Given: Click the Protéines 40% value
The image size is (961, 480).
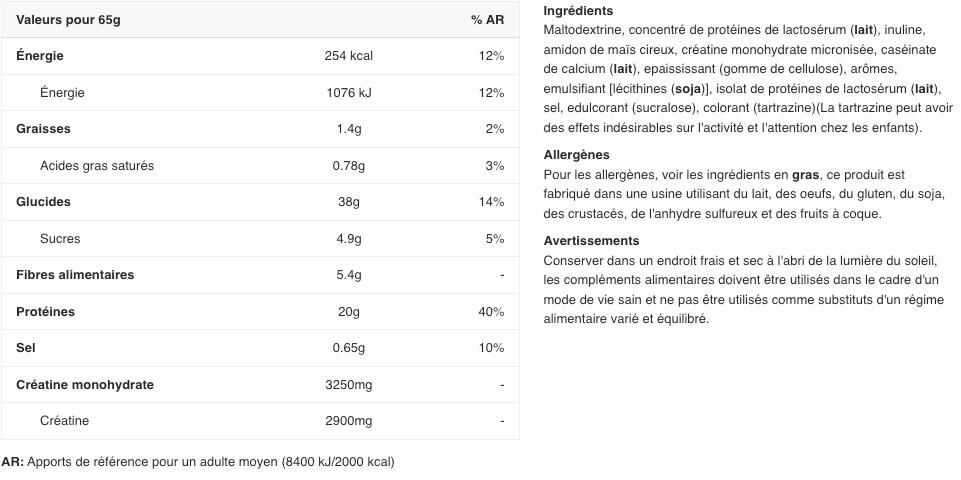Looking at the screenshot, I should 491,312.
